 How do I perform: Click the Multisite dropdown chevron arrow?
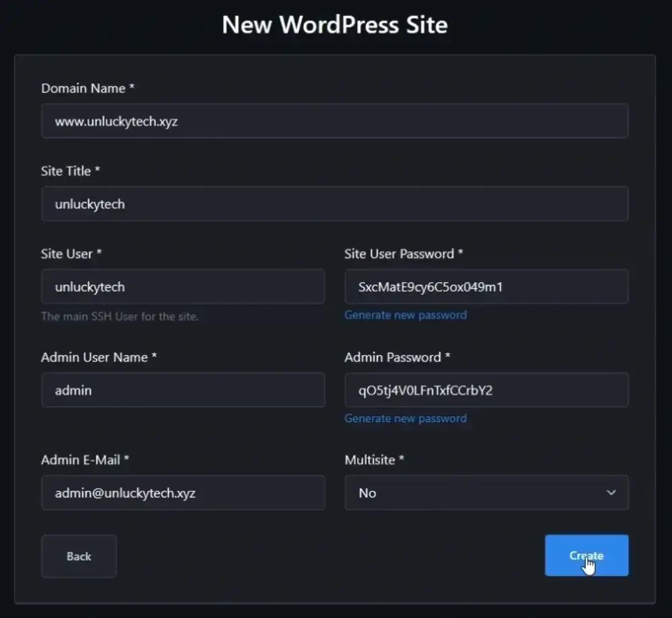pos(611,493)
